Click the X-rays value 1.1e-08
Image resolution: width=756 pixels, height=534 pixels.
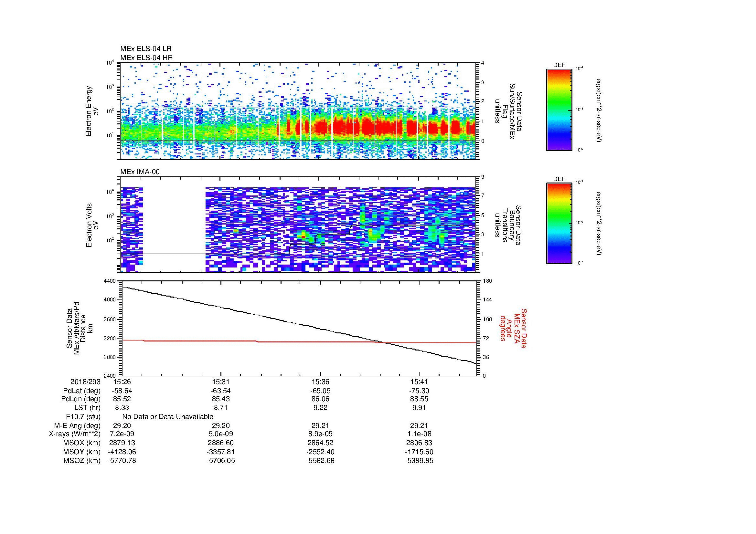tap(419, 434)
